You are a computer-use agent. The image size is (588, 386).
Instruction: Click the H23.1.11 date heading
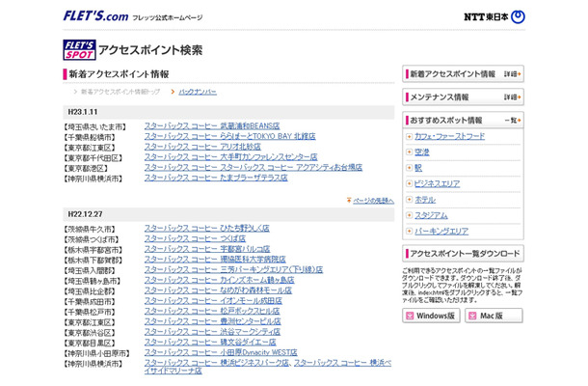tap(83, 112)
